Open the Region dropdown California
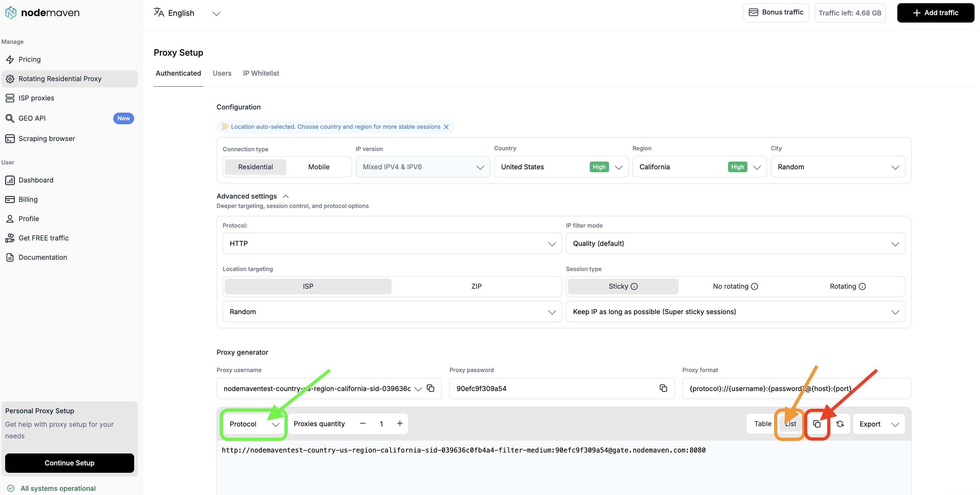Screen dimensions: 980x495 pos(699,167)
